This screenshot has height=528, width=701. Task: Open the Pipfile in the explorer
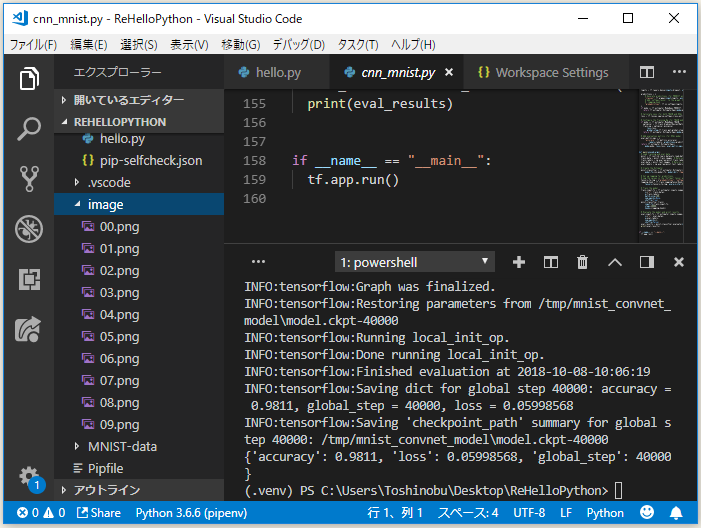tap(139, 468)
